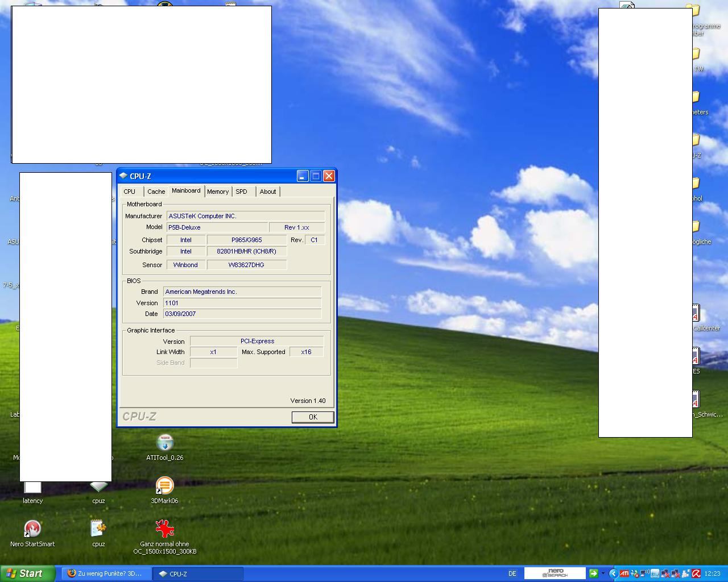Click the Version 1.40 label
Screen dimensions: 728x582
[308, 401]
